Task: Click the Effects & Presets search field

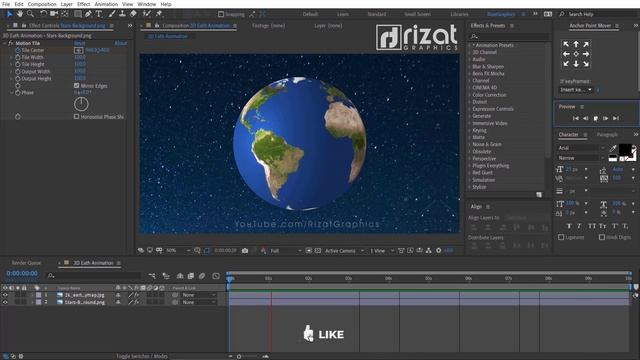Action: 509,37
